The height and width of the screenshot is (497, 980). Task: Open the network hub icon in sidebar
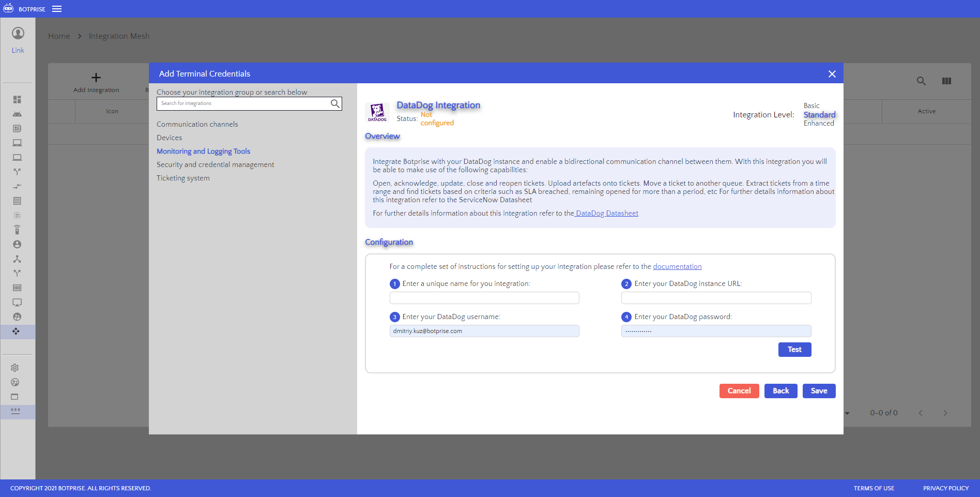tap(17, 259)
